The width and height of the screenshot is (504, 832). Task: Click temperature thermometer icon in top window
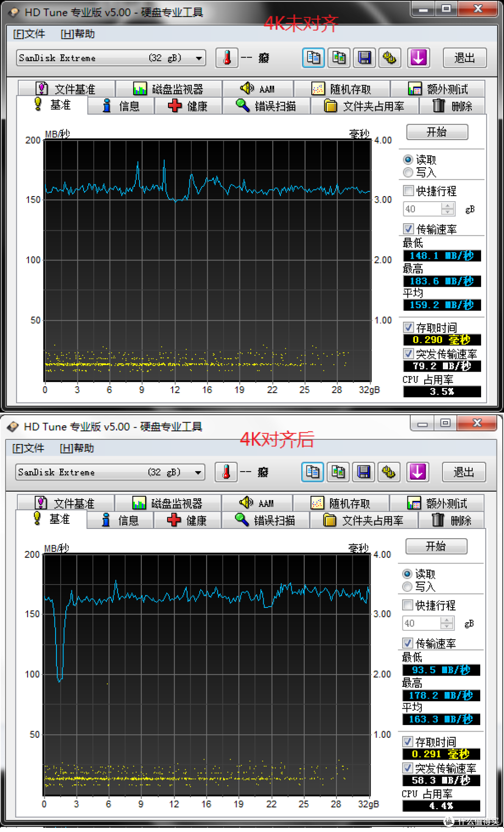pos(227,58)
